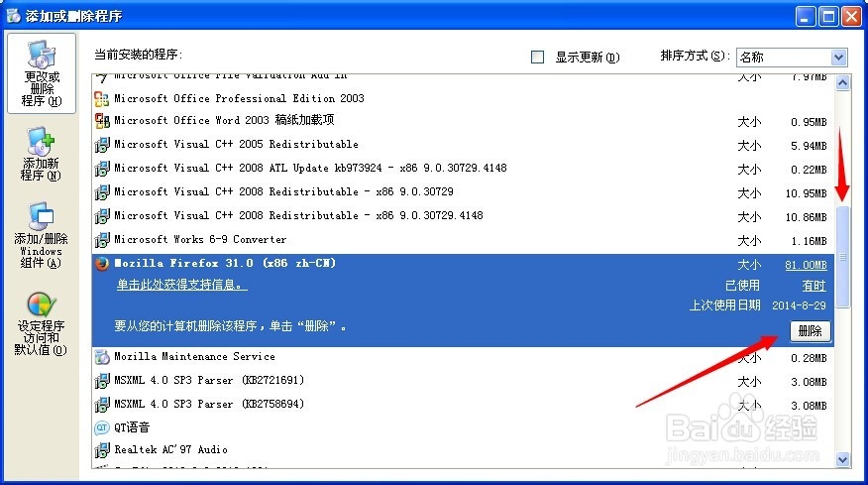
Task: Select the Mozilla Maintenance Service entry
Action: 194,356
